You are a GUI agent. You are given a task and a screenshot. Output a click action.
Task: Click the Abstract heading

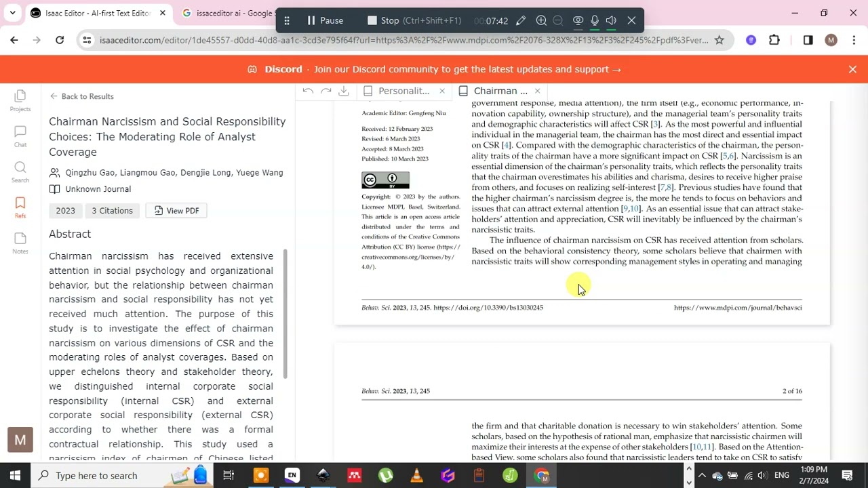pos(70,234)
